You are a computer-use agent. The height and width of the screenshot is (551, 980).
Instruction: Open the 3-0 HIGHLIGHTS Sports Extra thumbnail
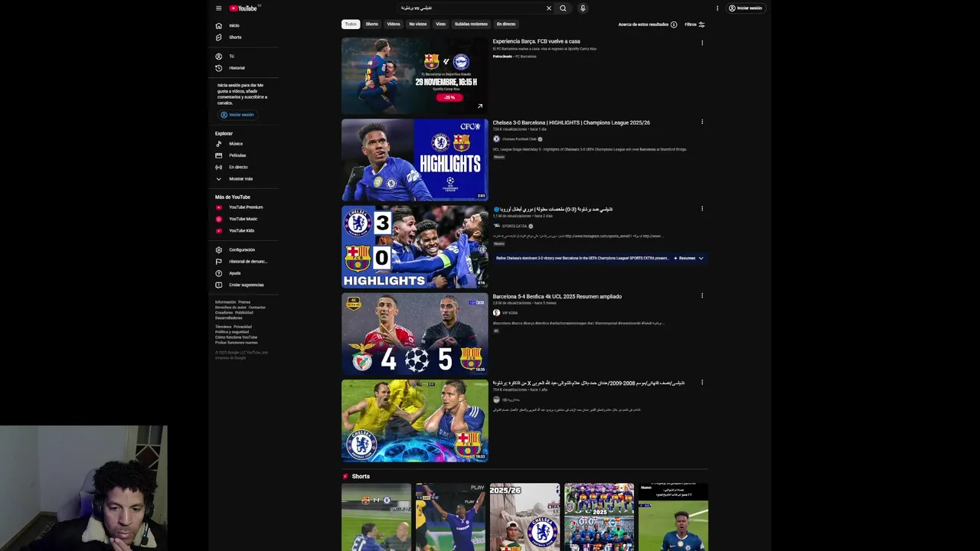[414, 246]
